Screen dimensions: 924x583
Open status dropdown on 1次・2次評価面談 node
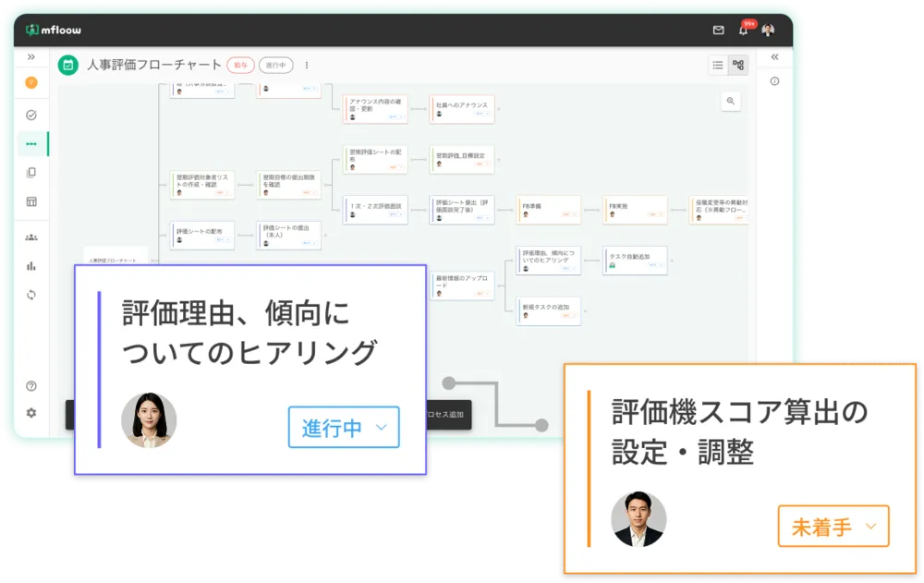click(x=395, y=214)
